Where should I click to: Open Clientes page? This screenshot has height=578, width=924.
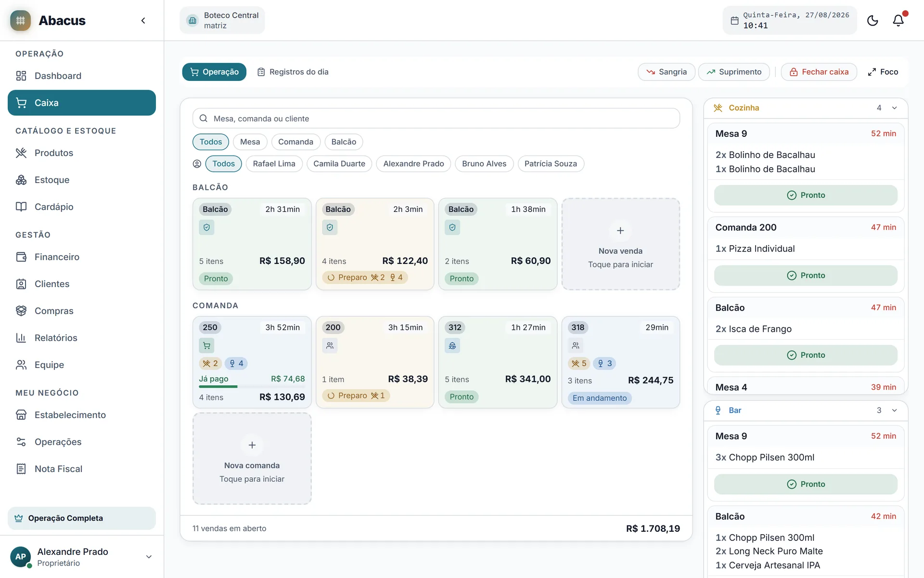click(82, 284)
